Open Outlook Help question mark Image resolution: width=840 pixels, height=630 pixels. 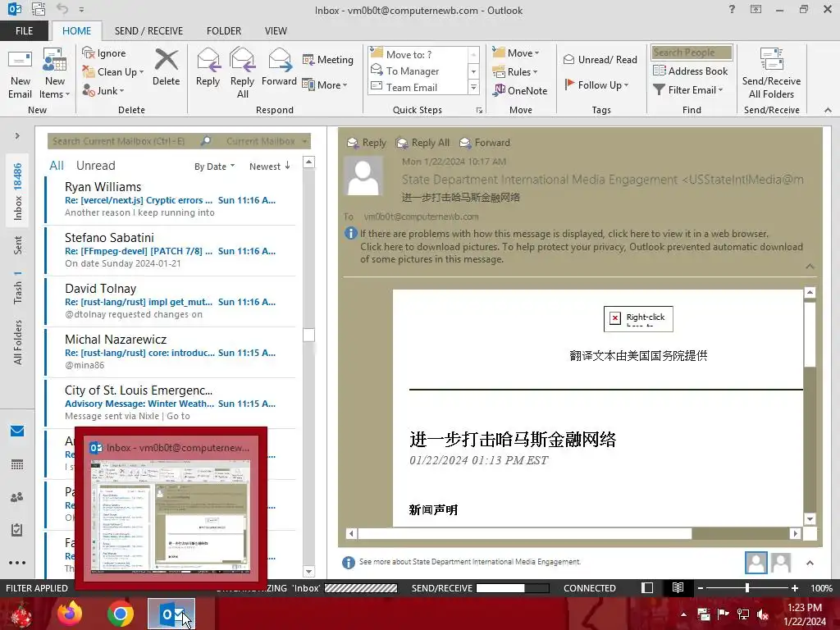tap(732, 9)
